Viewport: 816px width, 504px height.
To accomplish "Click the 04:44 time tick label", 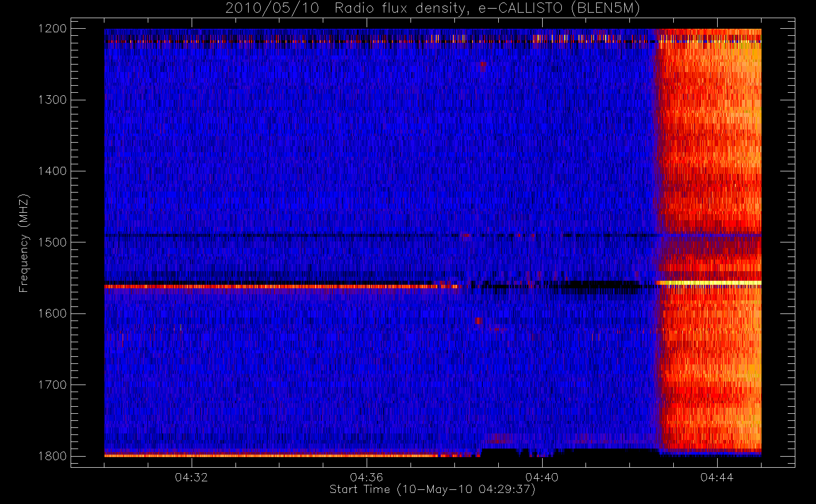I will click(x=717, y=477).
